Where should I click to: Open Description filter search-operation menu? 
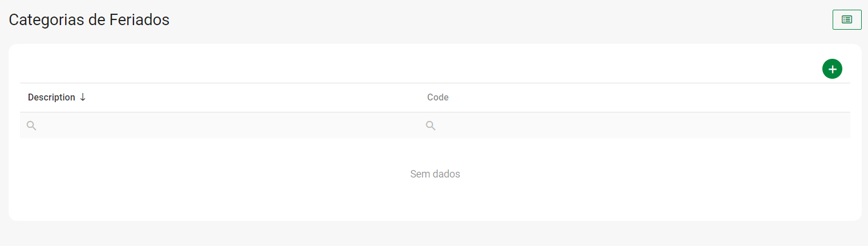click(31, 126)
